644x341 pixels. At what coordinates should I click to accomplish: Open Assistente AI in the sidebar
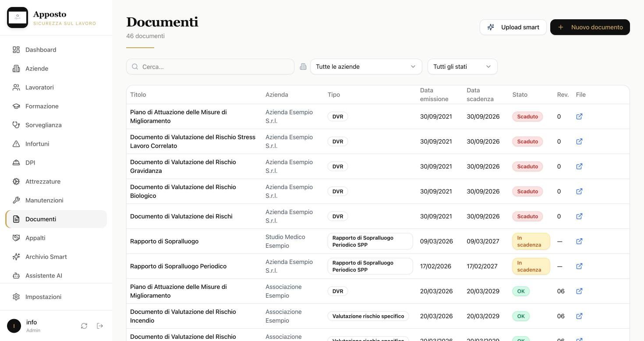point(56,276)
